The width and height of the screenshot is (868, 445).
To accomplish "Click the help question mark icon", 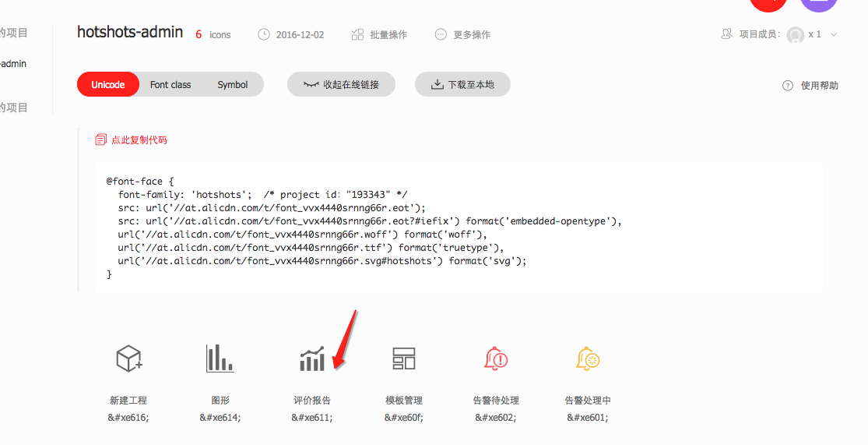I will pyautogui.click(x=788, y=86).
